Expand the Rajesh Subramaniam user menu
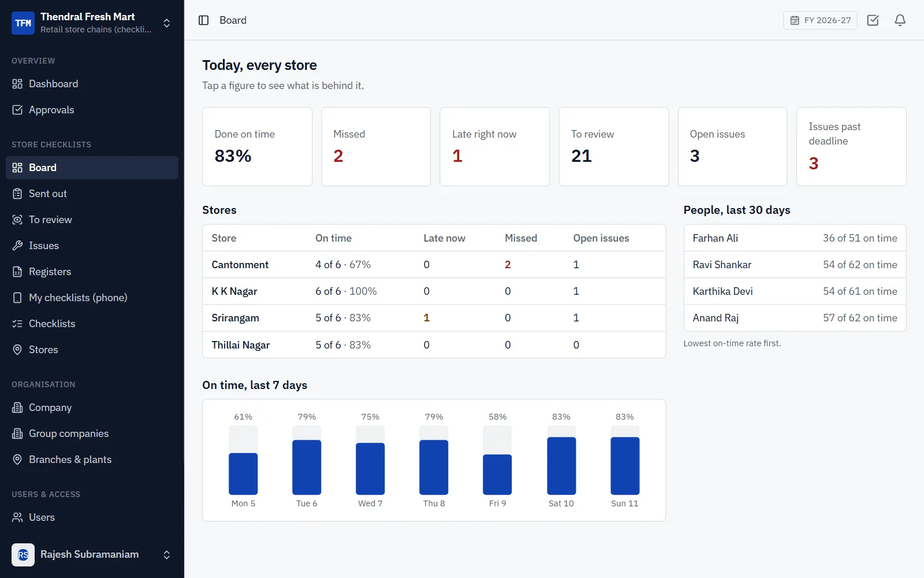 pos(166,555)
